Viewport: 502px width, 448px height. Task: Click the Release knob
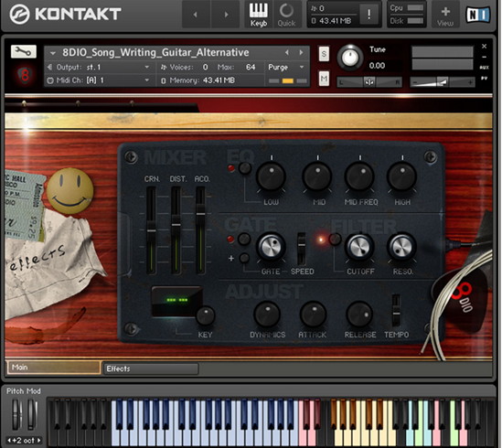359,315
